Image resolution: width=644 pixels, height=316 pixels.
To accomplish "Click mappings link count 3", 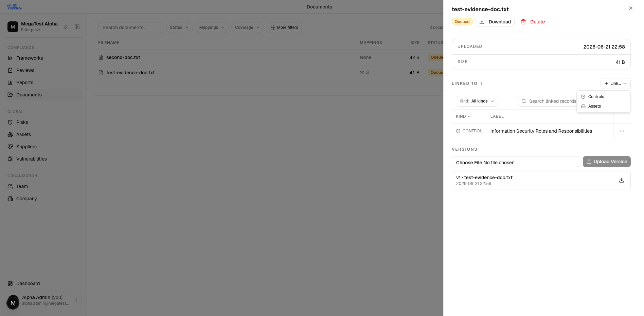I will point(364,72).
